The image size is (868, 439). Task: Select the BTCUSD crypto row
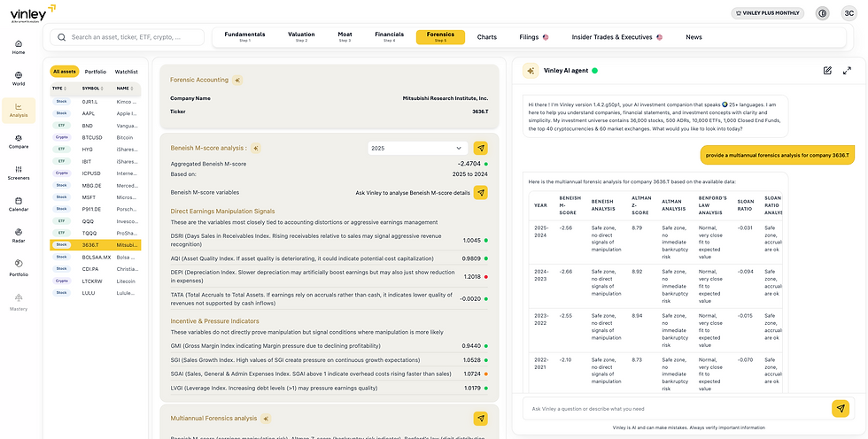point(96,138)
